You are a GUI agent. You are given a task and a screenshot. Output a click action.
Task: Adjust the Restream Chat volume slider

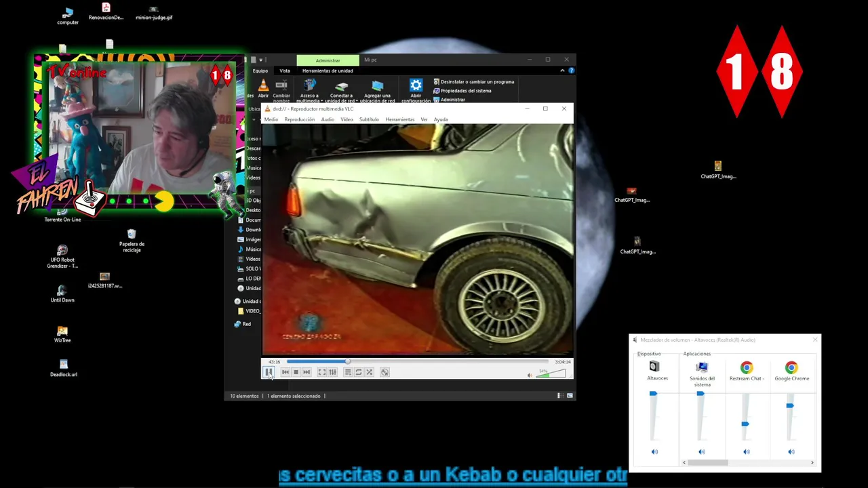tap(745, 424)
